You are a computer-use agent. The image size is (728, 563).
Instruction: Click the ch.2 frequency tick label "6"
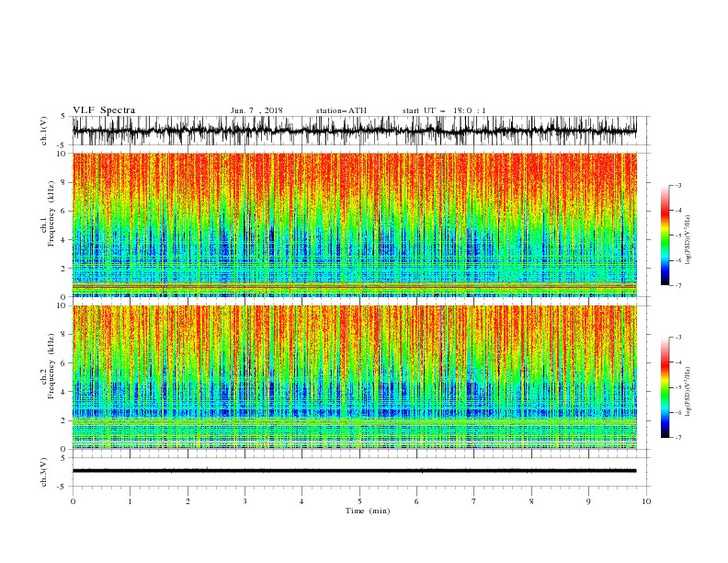[x=64, y=363]
